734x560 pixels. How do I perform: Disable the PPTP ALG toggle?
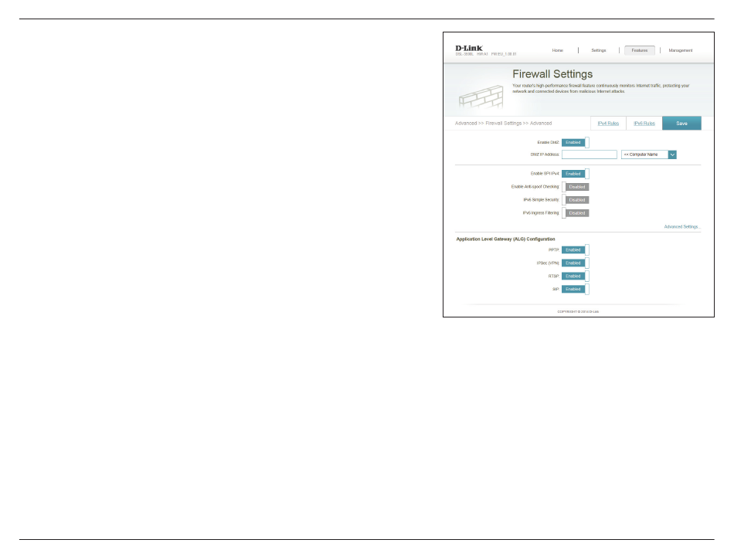pyautogui.click(x=575, y=249)
